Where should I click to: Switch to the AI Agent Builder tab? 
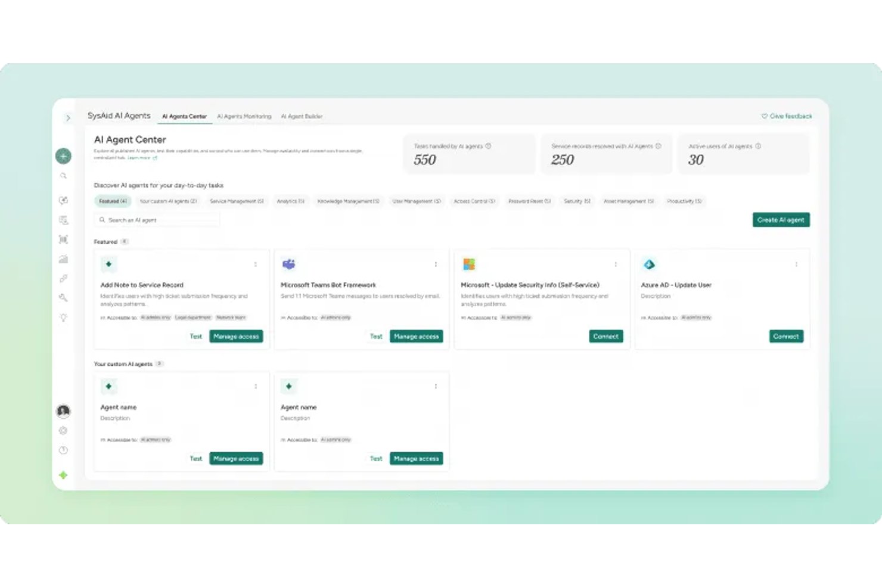point(302,117)
